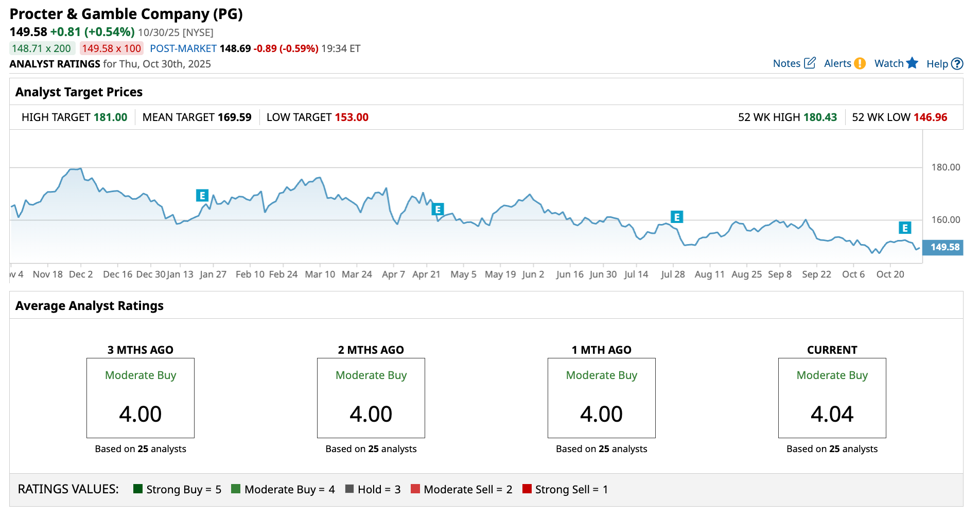Select the July earnings E marker
Viewport: 980px width, 517px height.
coord(677,217)
